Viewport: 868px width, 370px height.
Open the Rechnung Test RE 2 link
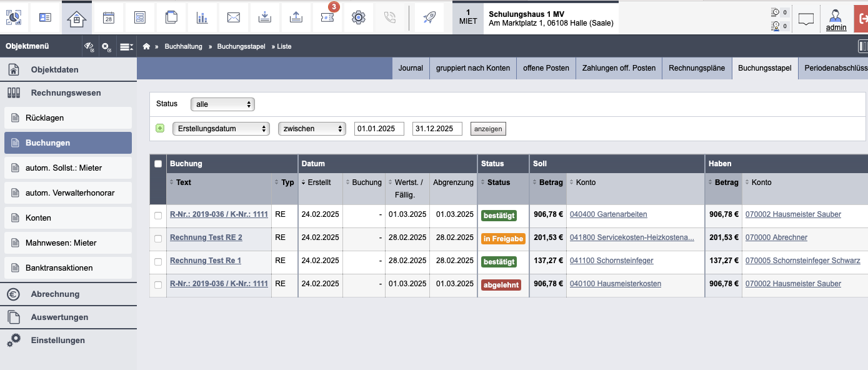tap(206, 237)
